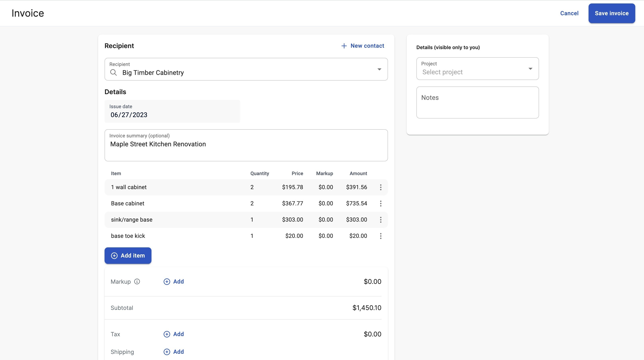
Task: Open kebab menu for sink/range base item
Action: click(x=380, y=220)
